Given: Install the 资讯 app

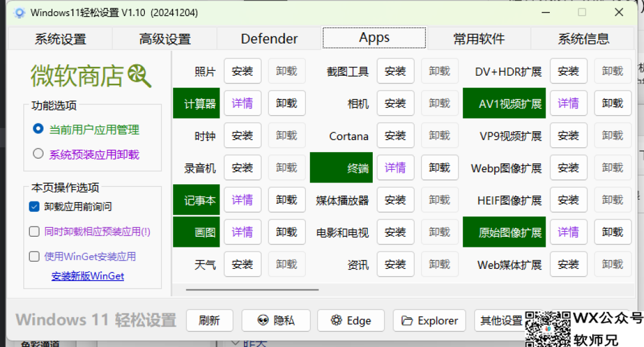Looking at the screenshot, I should pyautogui.click(x=395, y=264).
